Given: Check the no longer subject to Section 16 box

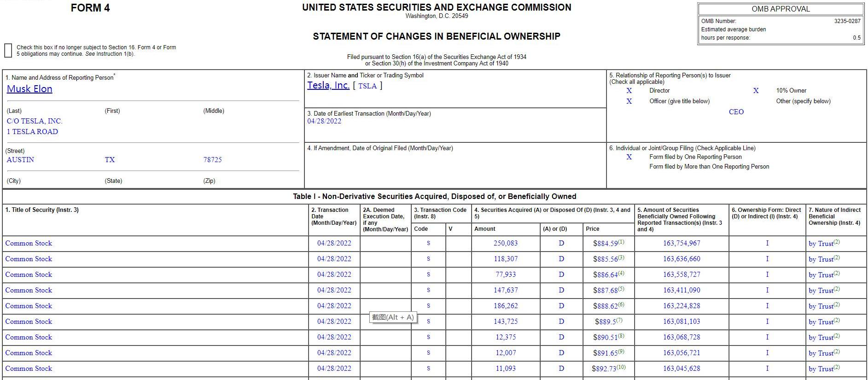Looking at the screenshot, I should point(8,50).
